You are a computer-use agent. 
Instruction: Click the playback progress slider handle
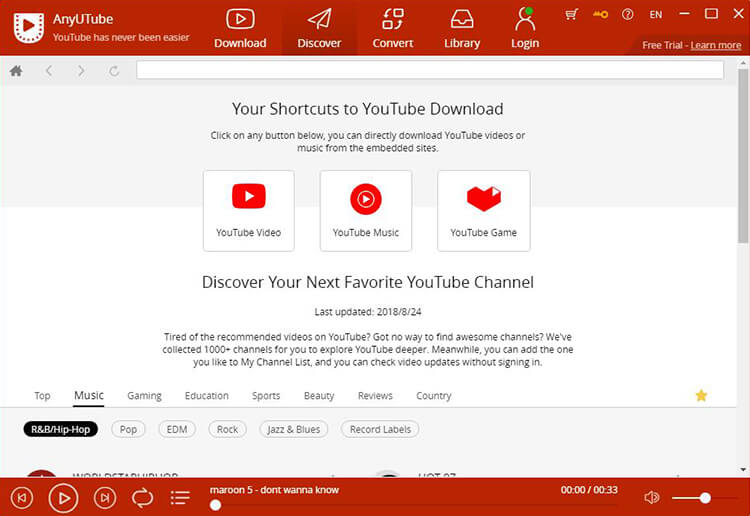(x=216, y=505)
